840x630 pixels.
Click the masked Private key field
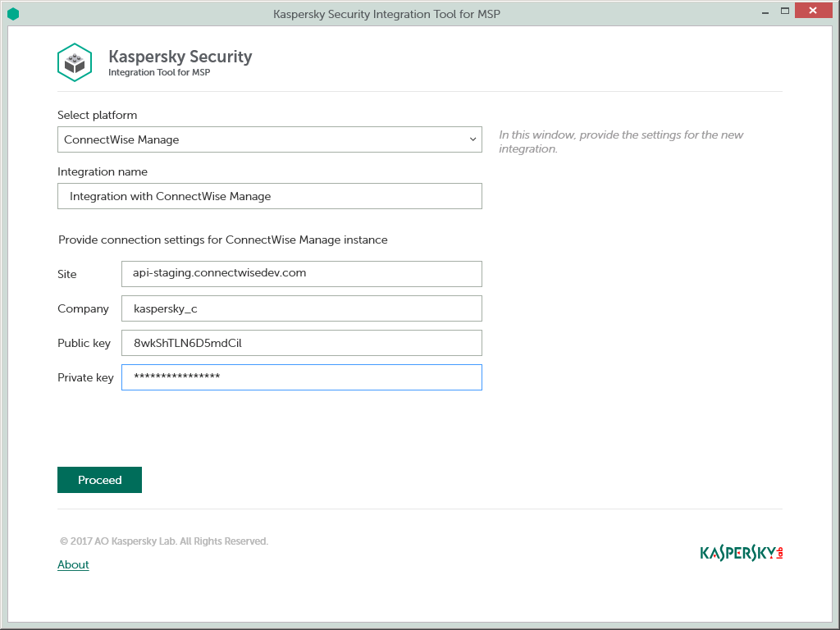click(x=301, y=377)
